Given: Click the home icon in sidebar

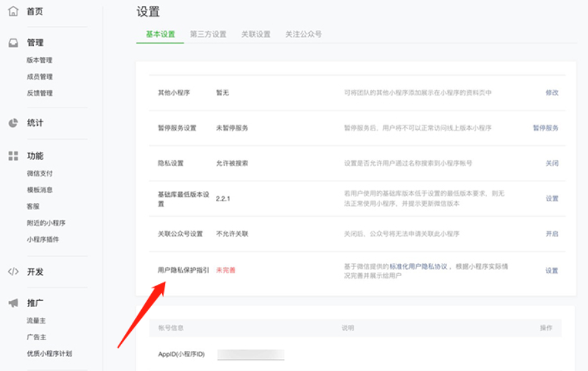Looking at the screenshot, I should click(x=13, y=11).
